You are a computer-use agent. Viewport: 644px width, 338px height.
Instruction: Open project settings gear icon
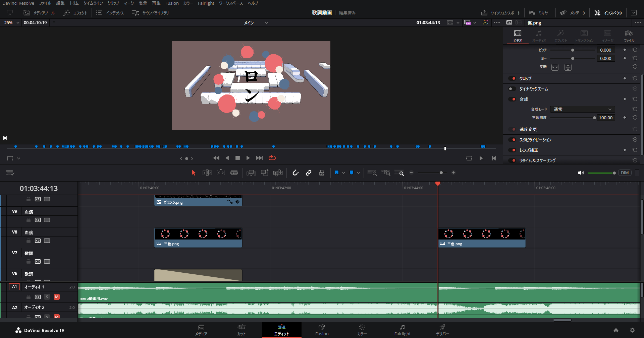(632, 330)
